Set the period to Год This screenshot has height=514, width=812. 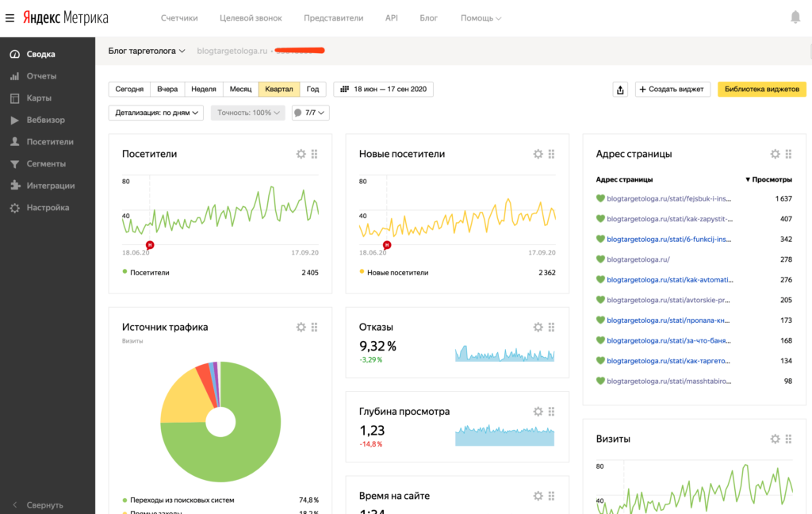click(312, 90)
